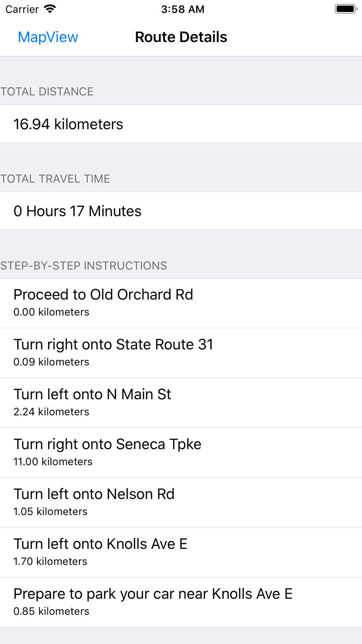Viewport: 362px width, 644px height.
Task: Tap the Step-by-Step Instructions header
Action: (x=84, y=265)
